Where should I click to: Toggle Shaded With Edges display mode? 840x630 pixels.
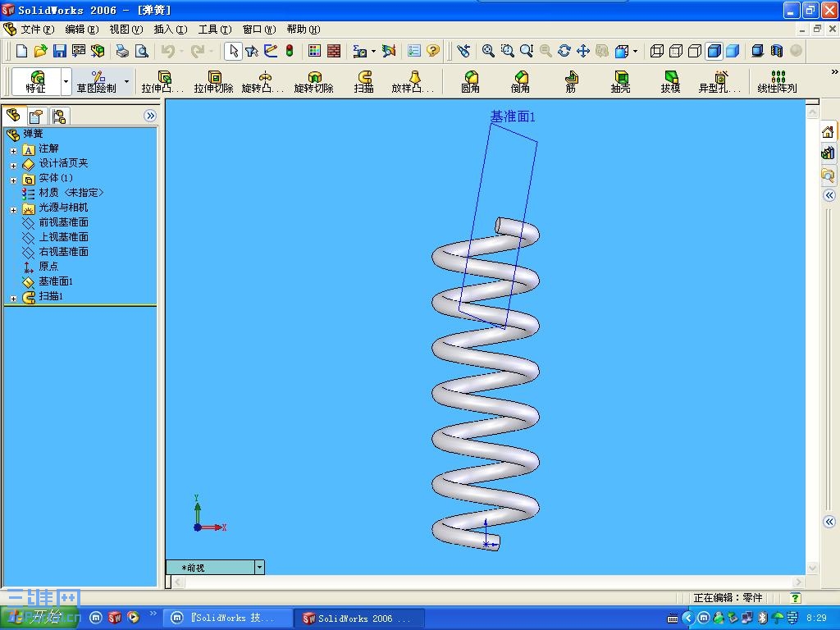[714, 51]
